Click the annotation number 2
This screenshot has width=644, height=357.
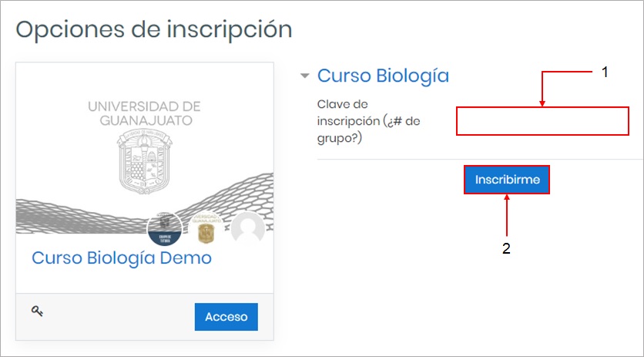[506, 248]
